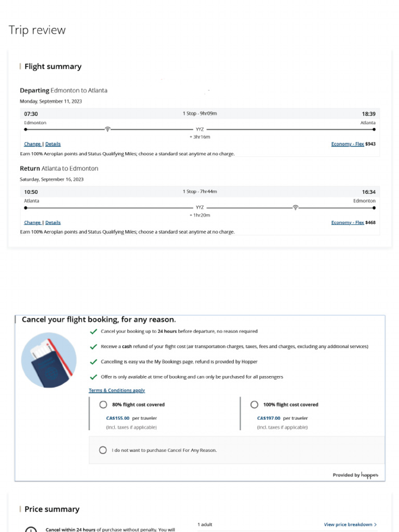
Task: Open Terms & Conditions apply link
Action: pyautogui.click(x=117, y=390)
